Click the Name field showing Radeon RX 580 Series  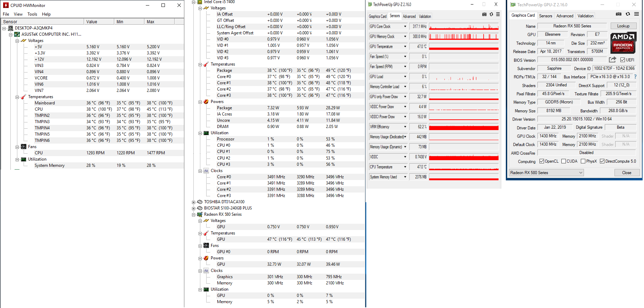click(572, 26)
